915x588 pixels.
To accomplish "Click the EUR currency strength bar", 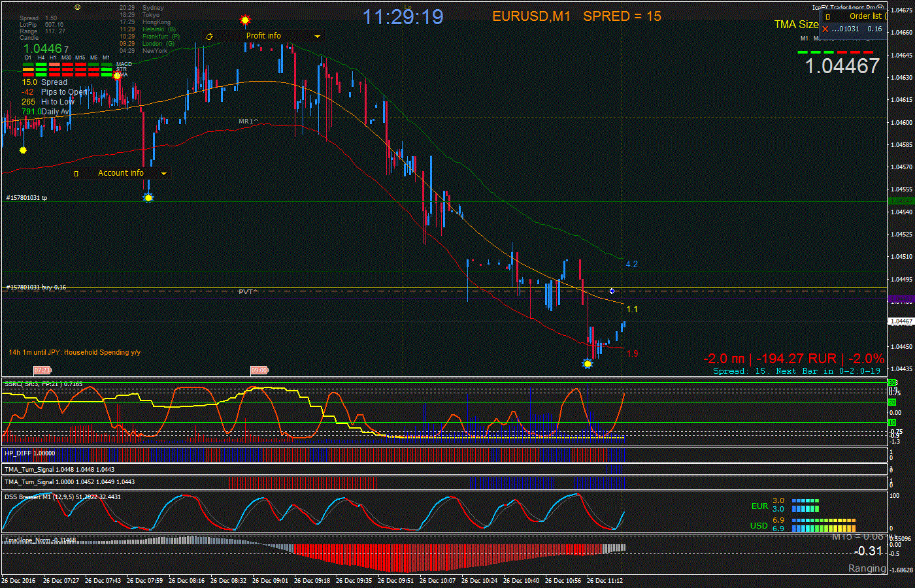I will point(805,505).
